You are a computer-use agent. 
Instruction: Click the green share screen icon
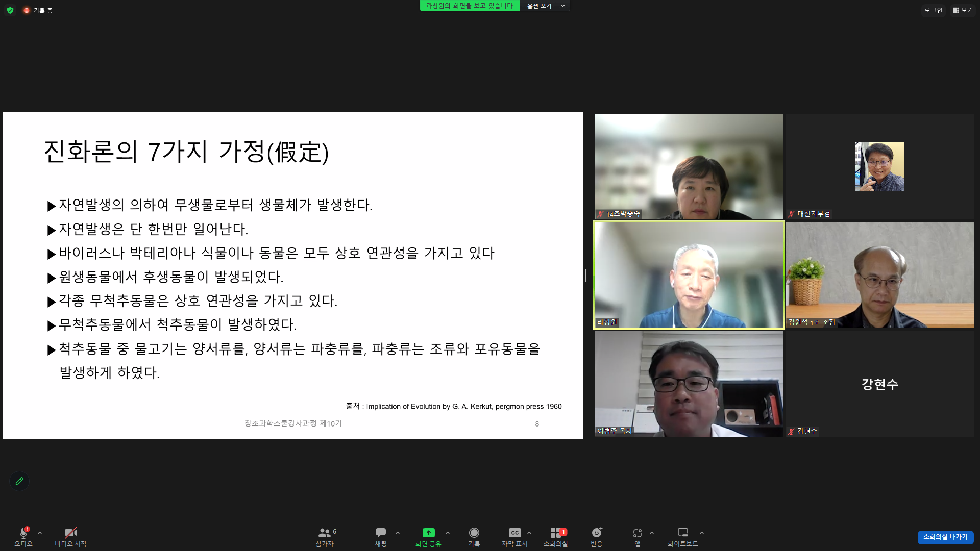point(428,533)
